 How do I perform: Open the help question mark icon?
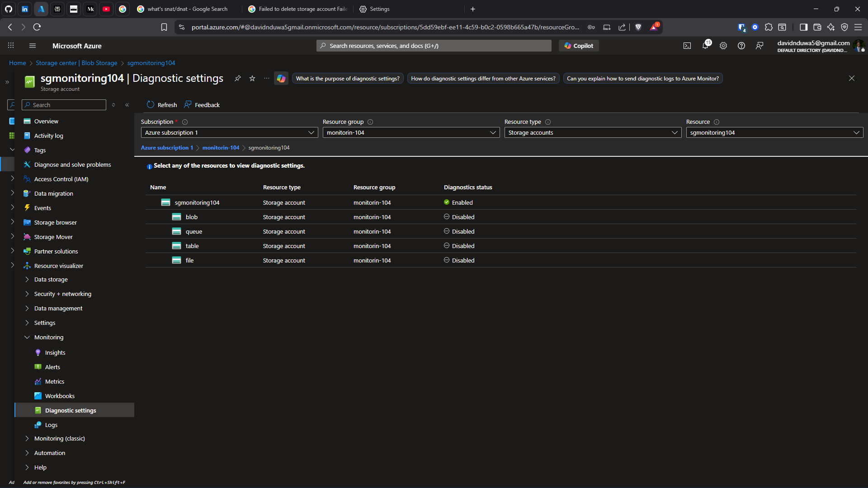point(741,46)
